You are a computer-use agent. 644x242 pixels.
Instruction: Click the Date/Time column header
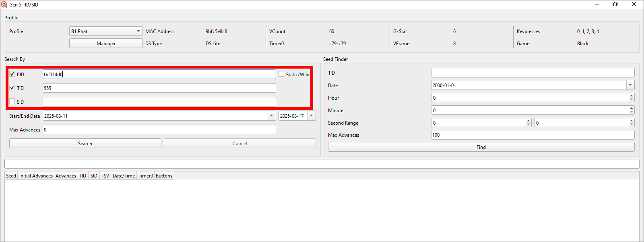[124, 175]
